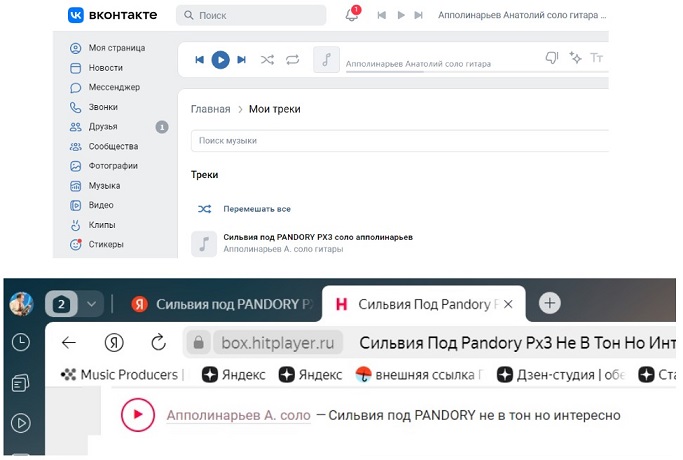The width and height of the screenshot is (683, 460).
Task: Click the Yandex home Я button
Action: (114, 343)
